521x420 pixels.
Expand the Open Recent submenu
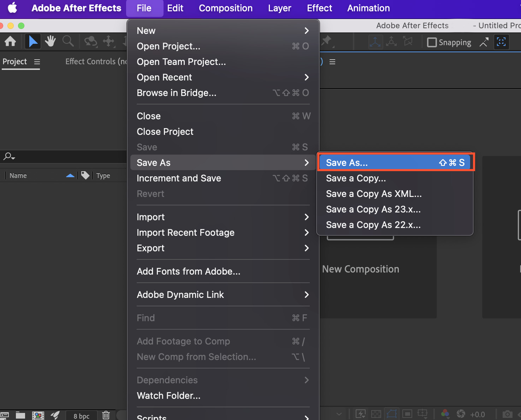click(223, 77)
